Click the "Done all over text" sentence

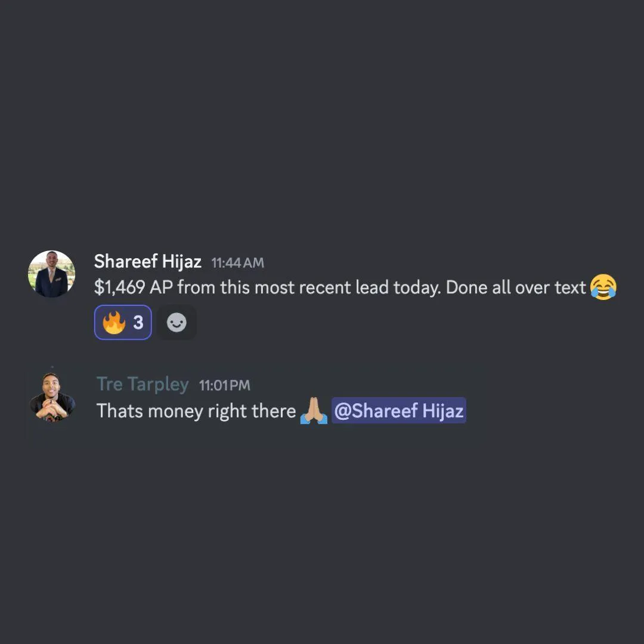tap(516, 287)
